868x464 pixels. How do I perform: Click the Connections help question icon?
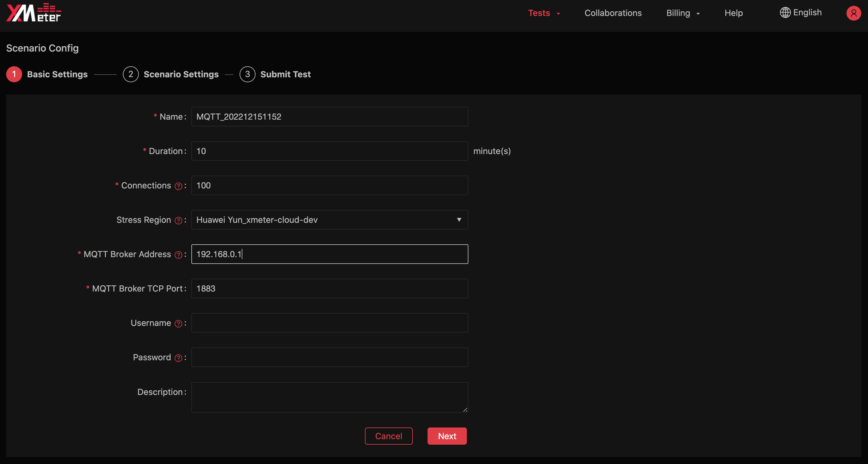pos(178,186)
